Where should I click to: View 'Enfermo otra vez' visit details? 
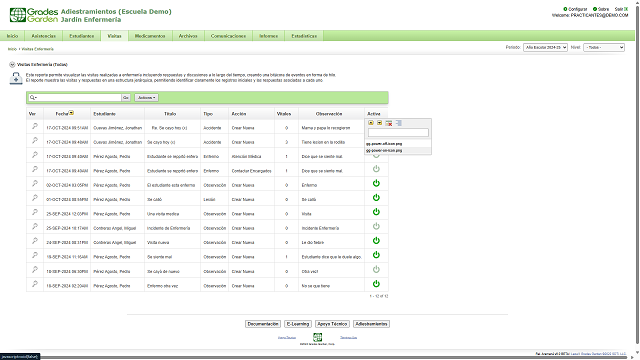[35, 284]
